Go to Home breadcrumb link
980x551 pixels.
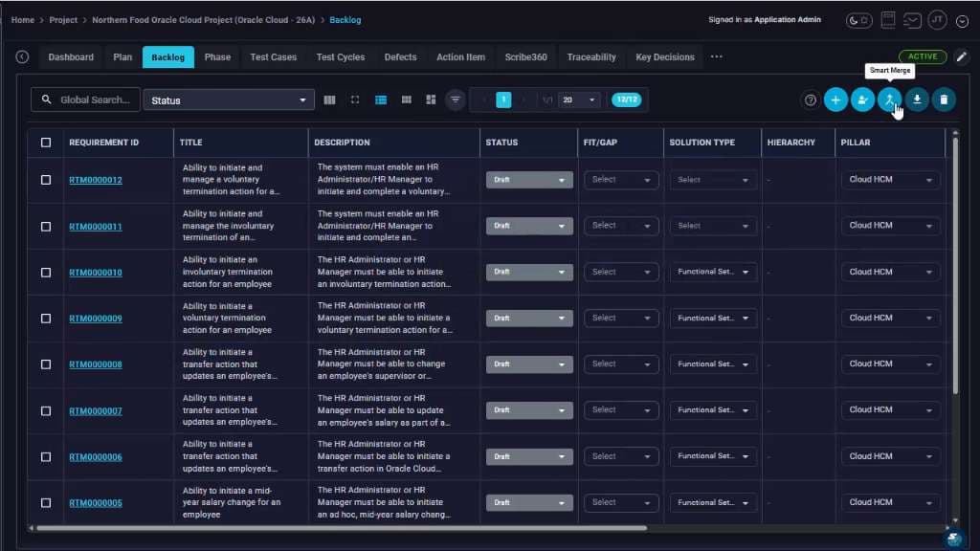click(23, 20)
